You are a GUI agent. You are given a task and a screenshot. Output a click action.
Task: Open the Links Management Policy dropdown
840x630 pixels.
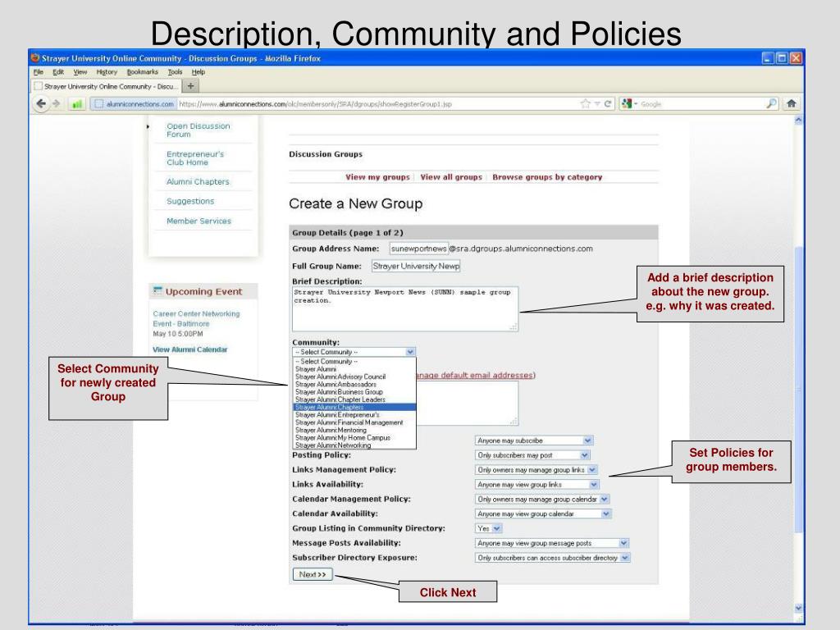pos(536,470)
